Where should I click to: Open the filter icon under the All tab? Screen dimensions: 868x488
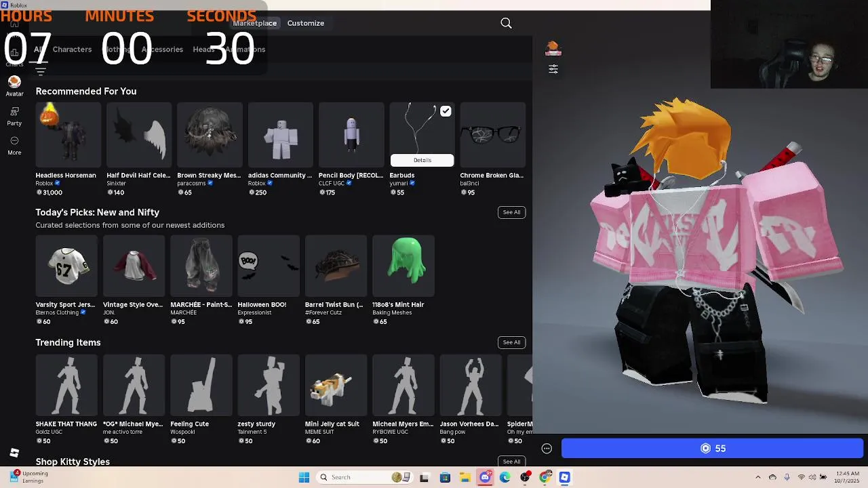41,71
